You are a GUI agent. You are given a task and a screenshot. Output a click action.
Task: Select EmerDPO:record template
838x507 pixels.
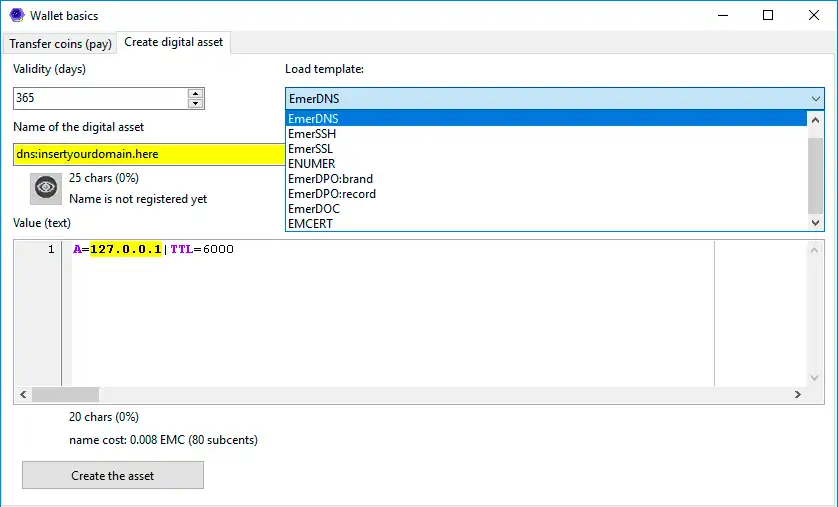tap(546, 193)
